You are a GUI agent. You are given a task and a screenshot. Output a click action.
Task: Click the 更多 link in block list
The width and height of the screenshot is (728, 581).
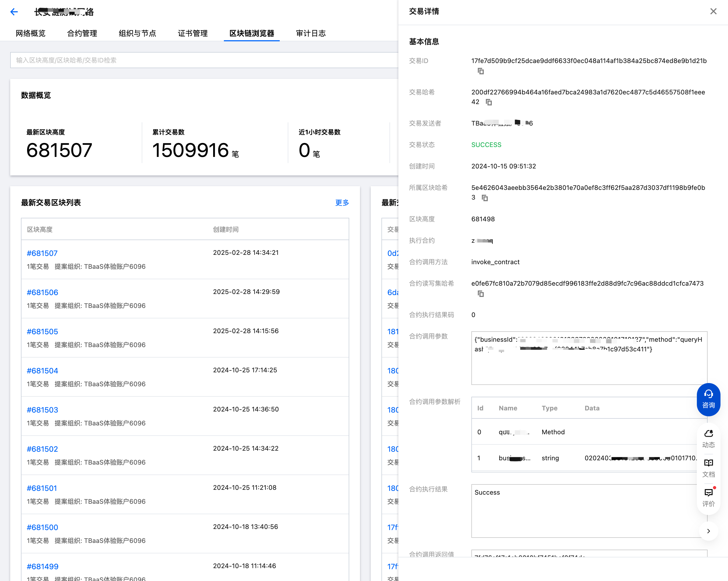click(x=342, y=203)
